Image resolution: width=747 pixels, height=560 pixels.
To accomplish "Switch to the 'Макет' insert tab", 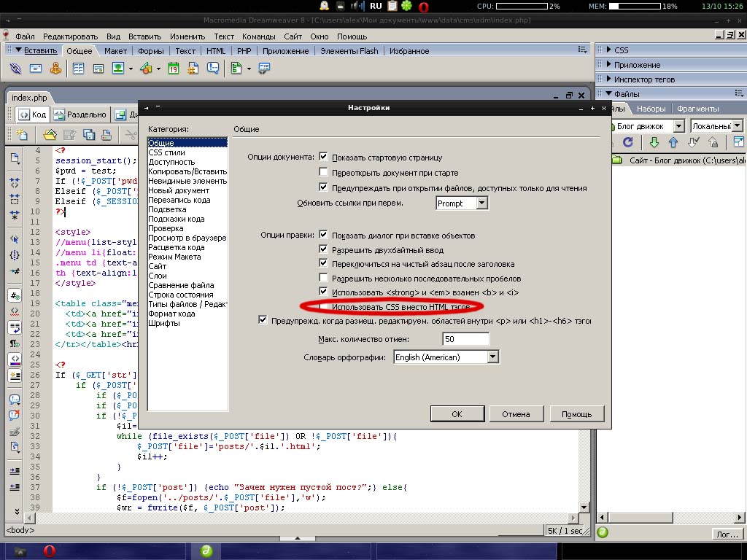I will pos(116,51).
